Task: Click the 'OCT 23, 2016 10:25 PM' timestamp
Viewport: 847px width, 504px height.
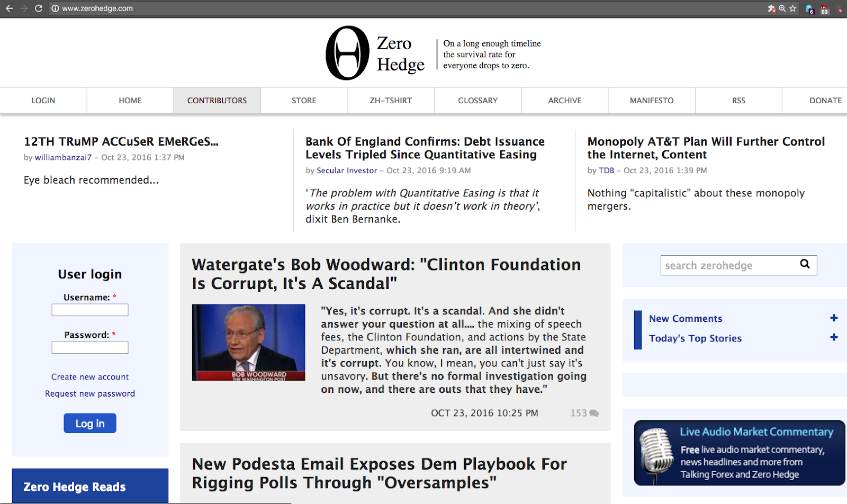Action: 484,413
